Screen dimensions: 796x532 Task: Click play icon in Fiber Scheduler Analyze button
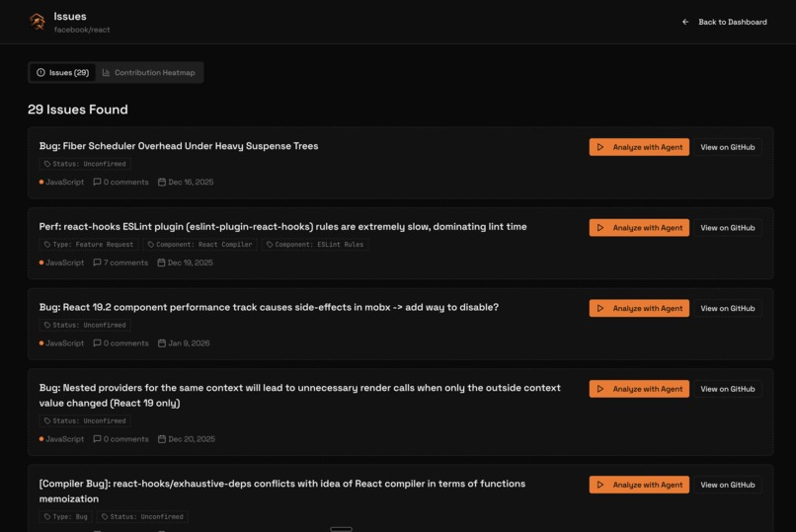600,147
